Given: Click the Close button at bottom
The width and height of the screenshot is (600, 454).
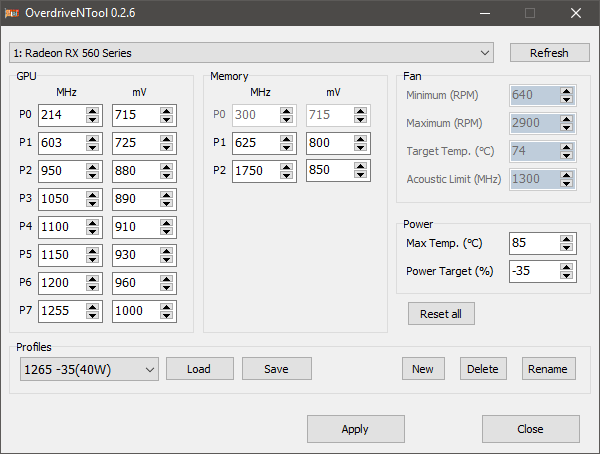Looking at the screenshot, I should coord(530,429).
